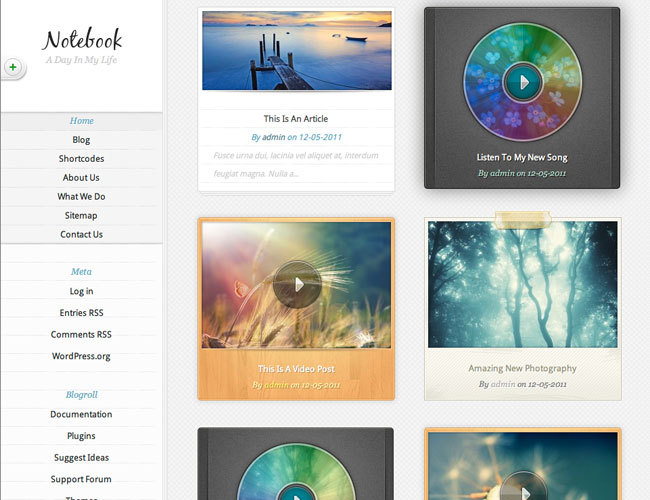
Task: Open the This Is An Article title
Action: [296, 119]
